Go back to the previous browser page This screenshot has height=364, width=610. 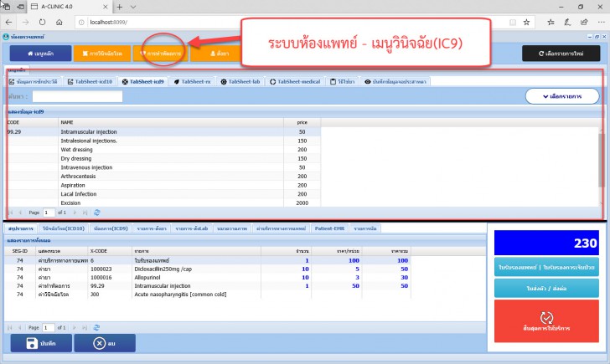click(8, 23)
